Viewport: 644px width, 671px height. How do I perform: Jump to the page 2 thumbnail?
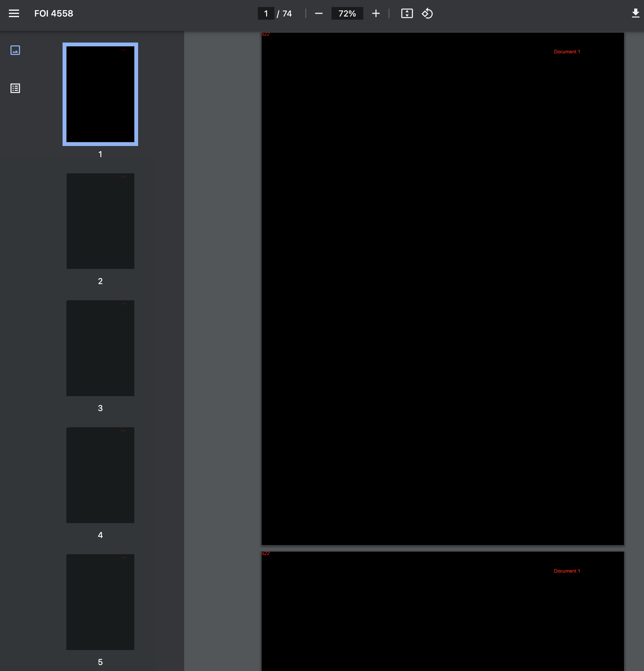pyautogui.click(x=100, y=221)
